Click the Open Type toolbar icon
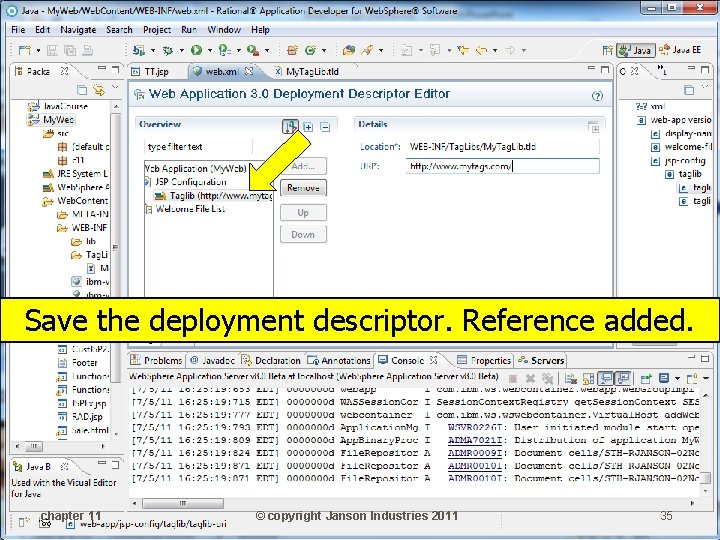 (x=349, y=50)
